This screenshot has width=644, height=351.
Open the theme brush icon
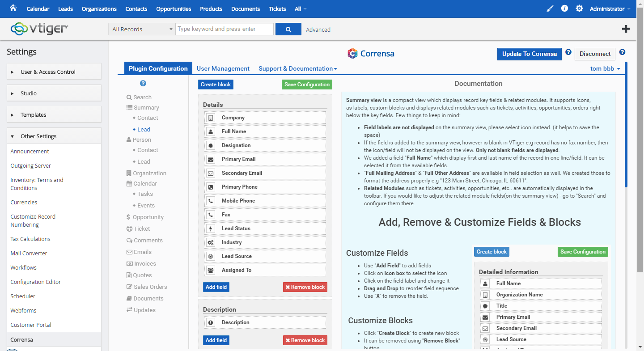point(550,8)
